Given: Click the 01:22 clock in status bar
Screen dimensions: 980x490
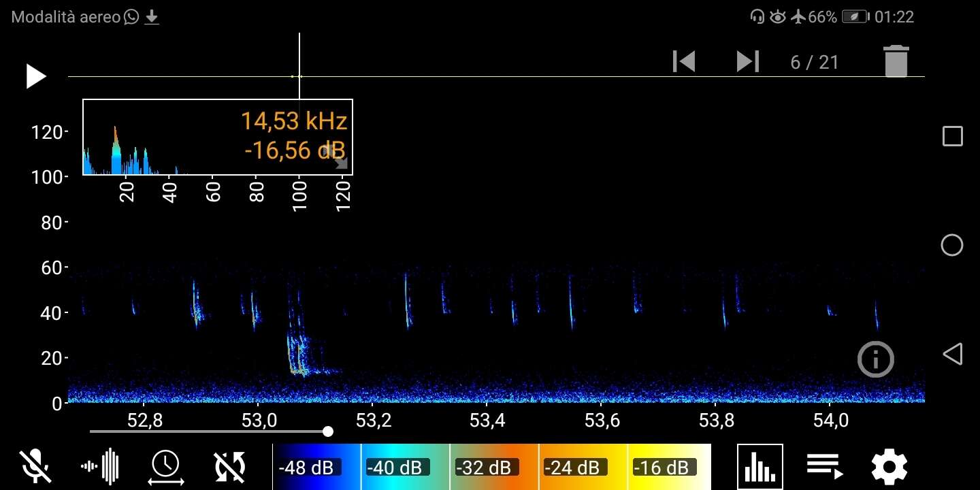Looking at the screenshot, I should click(894, 17).
